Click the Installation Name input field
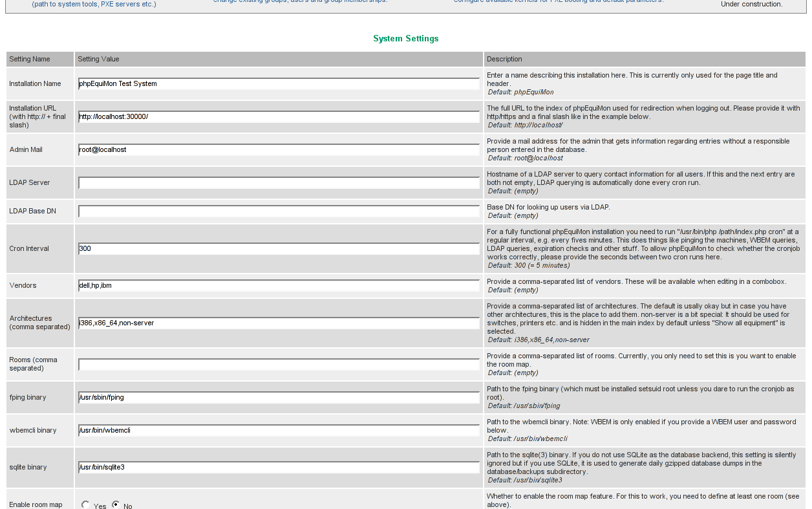 279,83
